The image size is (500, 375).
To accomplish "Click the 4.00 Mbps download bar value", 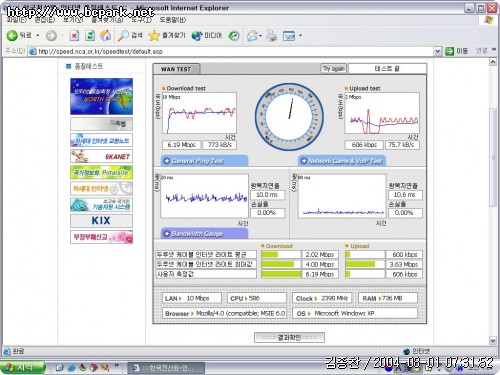I will [x=320, y=264].
